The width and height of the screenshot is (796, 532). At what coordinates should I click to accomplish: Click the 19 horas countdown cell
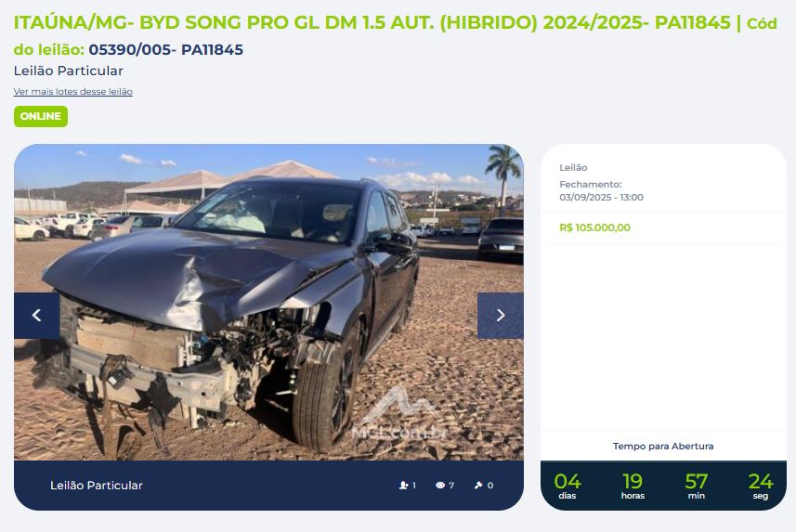(x=633, y=486)
